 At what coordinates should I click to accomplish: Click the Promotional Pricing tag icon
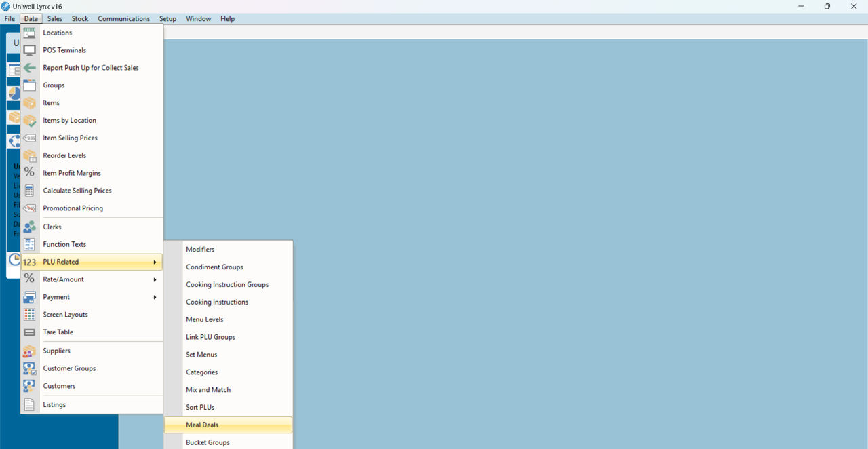click(29, 208)
